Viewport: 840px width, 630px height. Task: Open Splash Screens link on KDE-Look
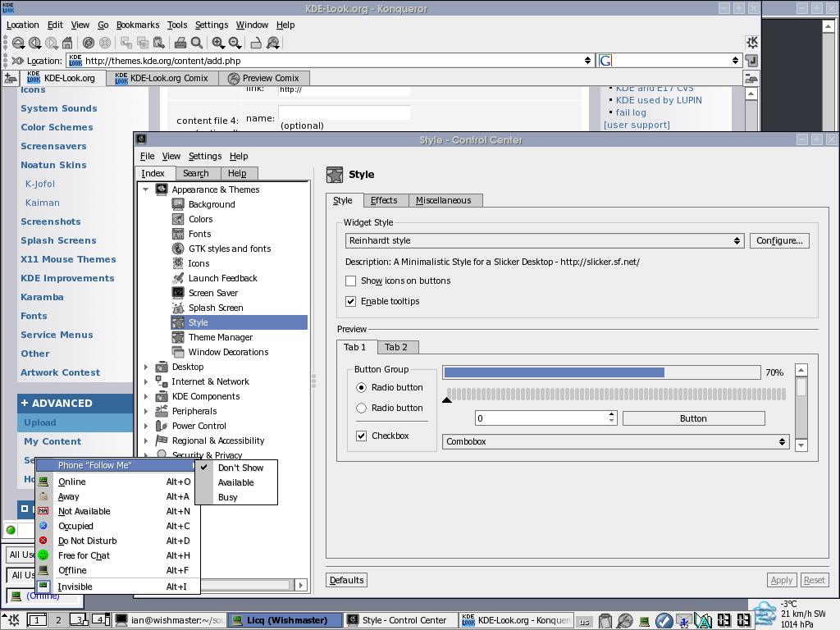pyautogui.click(x=58, y=240)
